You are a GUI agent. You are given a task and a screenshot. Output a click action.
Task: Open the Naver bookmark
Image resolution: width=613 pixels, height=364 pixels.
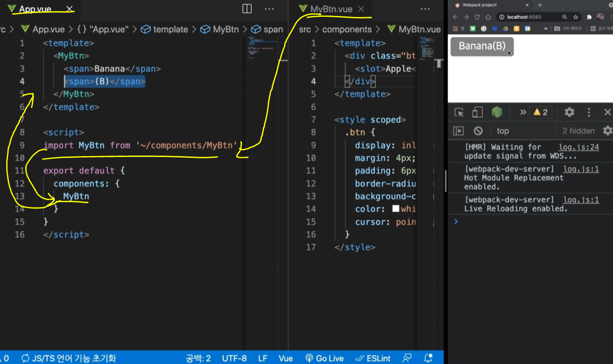click(x=473, y=28)
